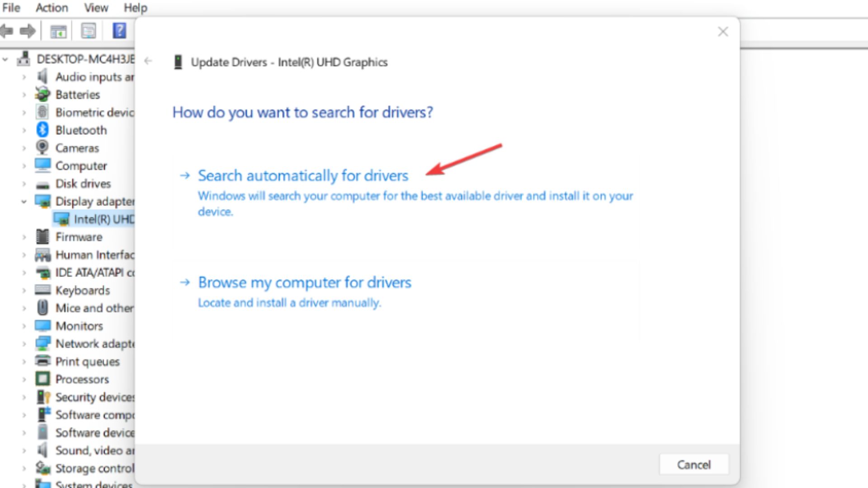Click the Intel UHD Graphics device icon

click(61, 219)
